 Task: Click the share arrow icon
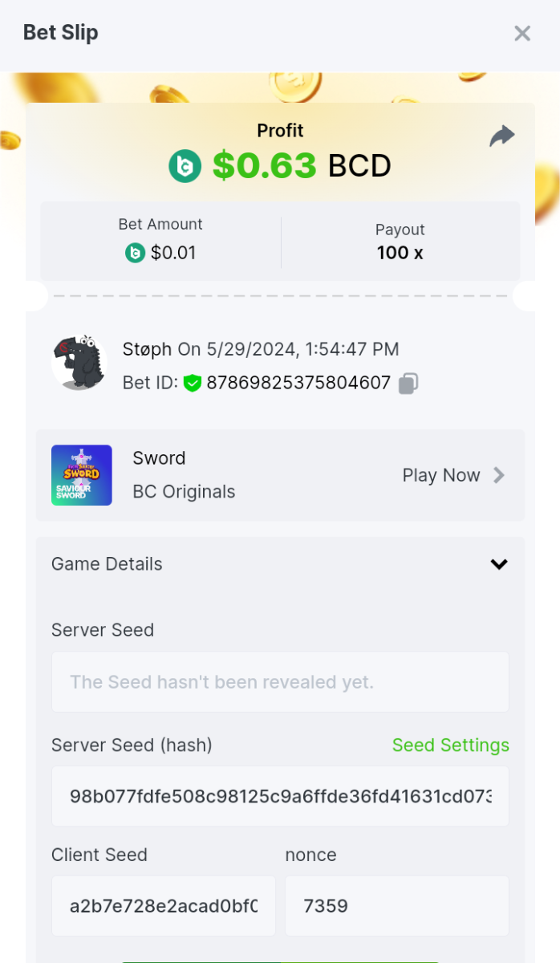(501, 136)
